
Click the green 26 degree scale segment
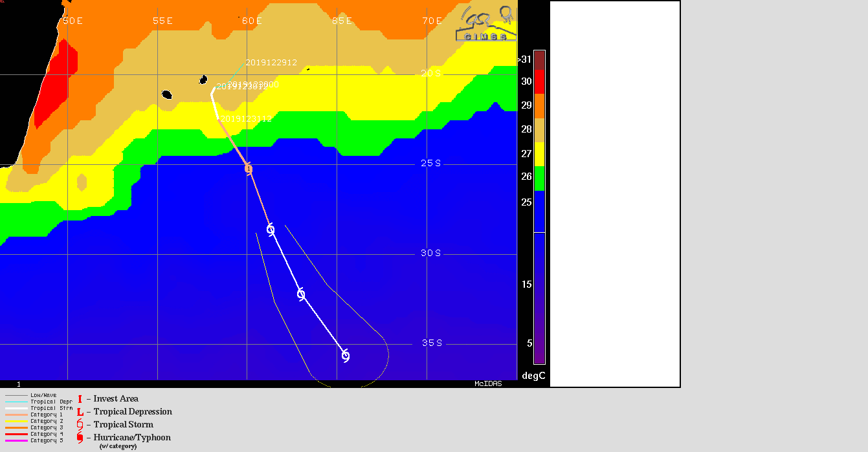click(539, 178)
